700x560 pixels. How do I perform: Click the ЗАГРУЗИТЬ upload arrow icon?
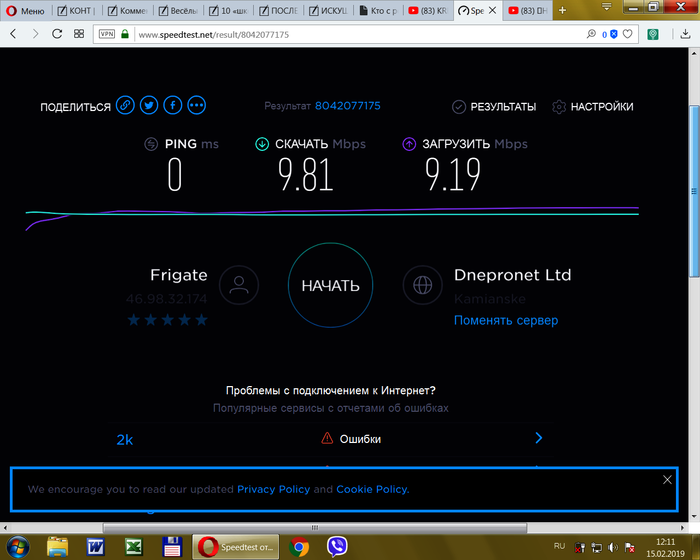point(409,144)
